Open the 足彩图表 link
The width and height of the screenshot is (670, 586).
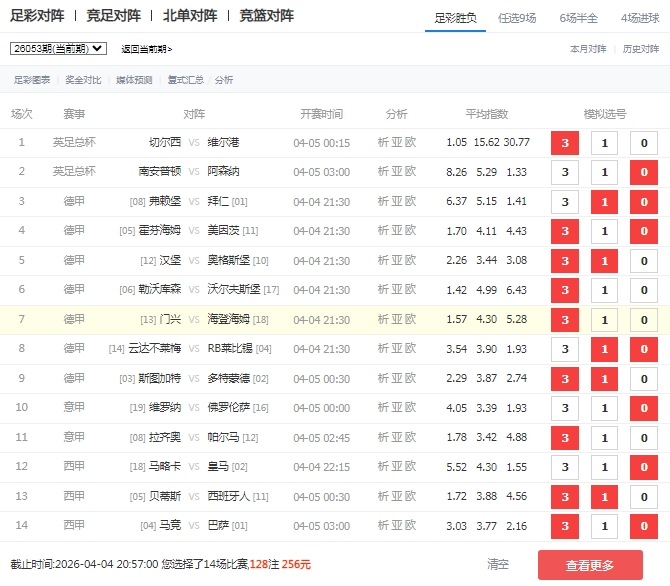point(31,80)
